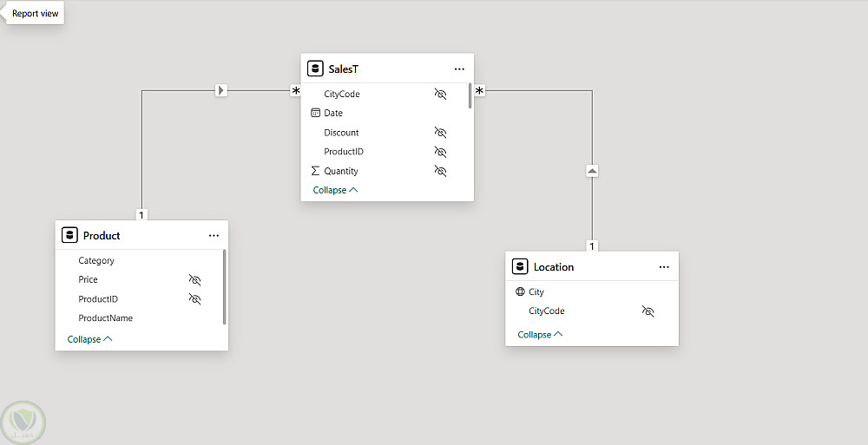Toggle visibility of Product Price field
The width and height of the screenshot is (868, 445).
tap(194, 279)
